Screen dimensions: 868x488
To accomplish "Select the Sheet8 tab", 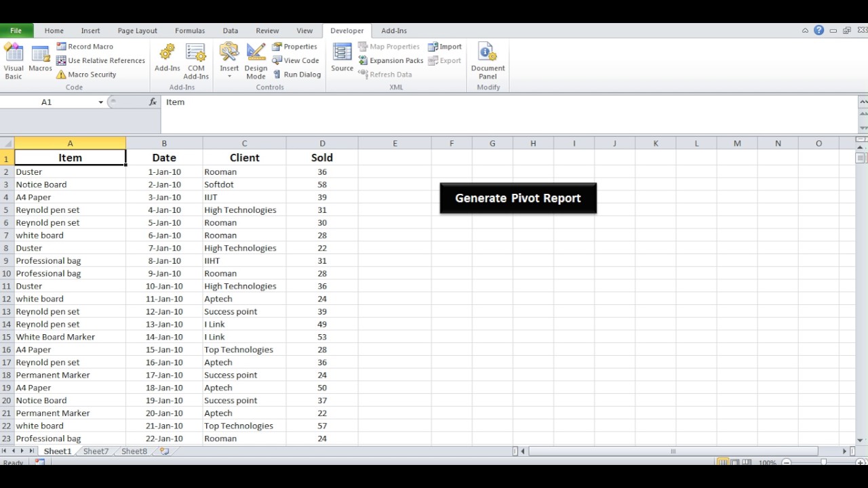I will click(134, 451).
